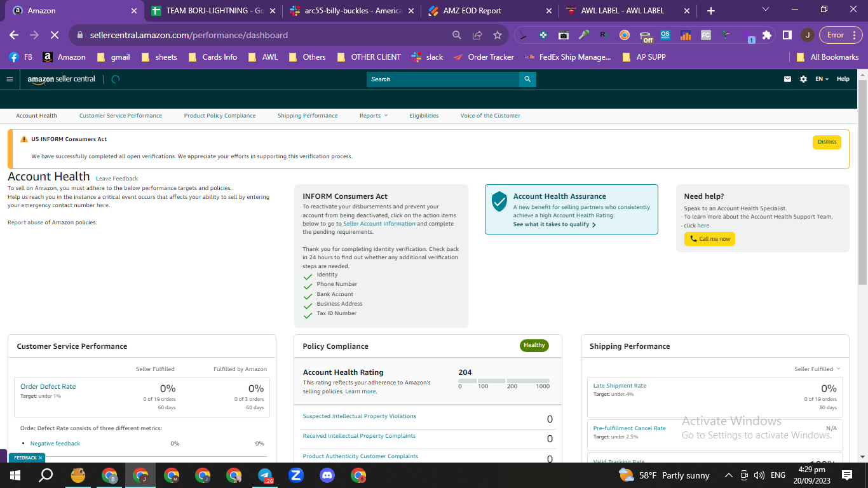Open the Eligibilities menu item
This screenshot has width=868, height=488.
[424, 116]
